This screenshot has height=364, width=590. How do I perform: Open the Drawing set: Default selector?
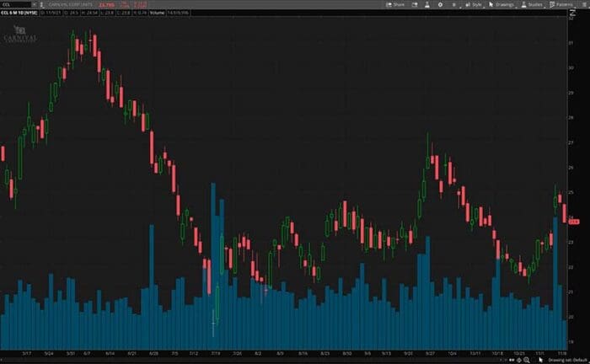click(x=567, y=361)
